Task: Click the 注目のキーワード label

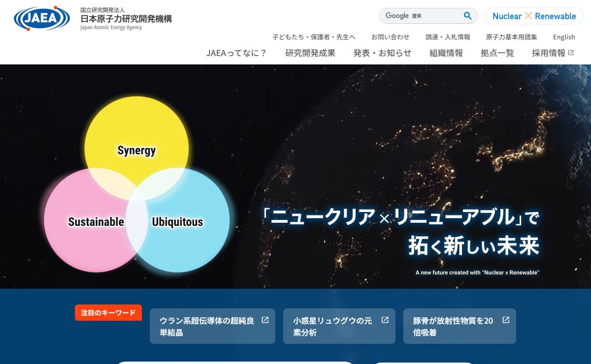Action: [108, 313]
